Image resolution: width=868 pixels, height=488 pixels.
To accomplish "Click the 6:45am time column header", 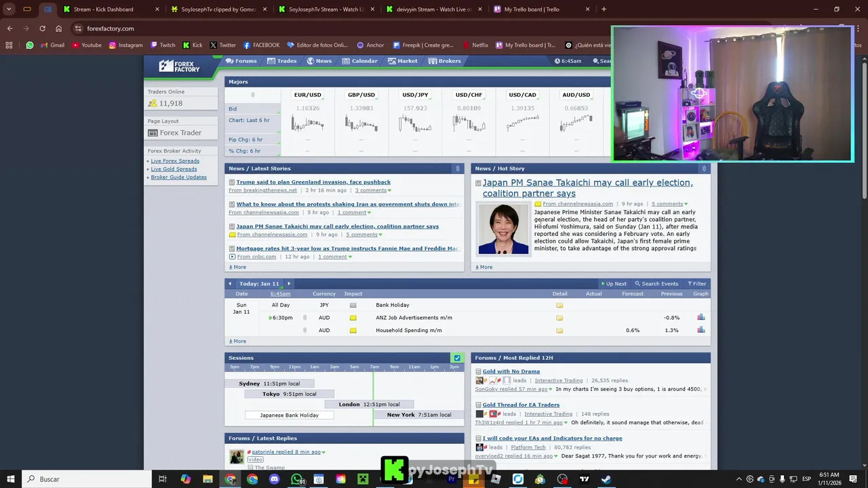I will coord(280,293).
